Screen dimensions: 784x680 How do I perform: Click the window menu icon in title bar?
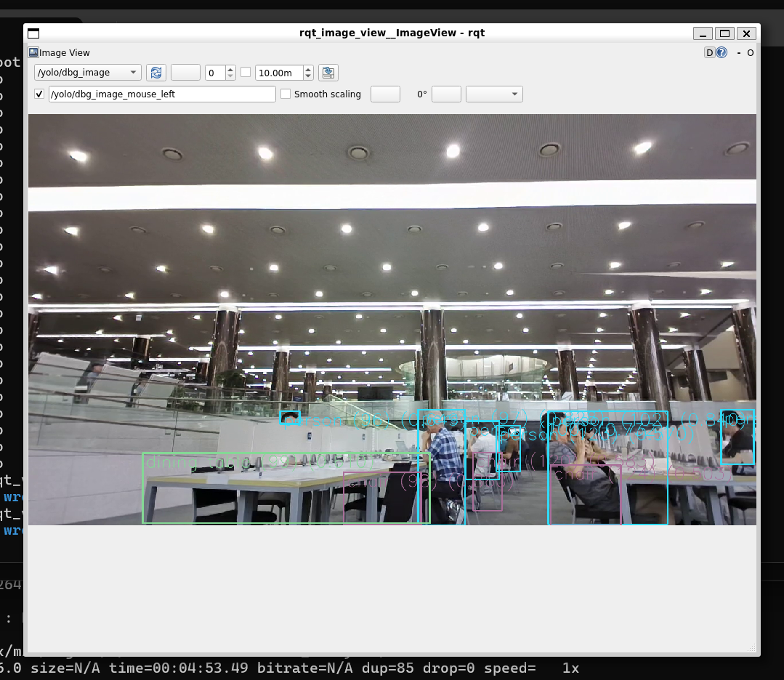pos(33,33)
